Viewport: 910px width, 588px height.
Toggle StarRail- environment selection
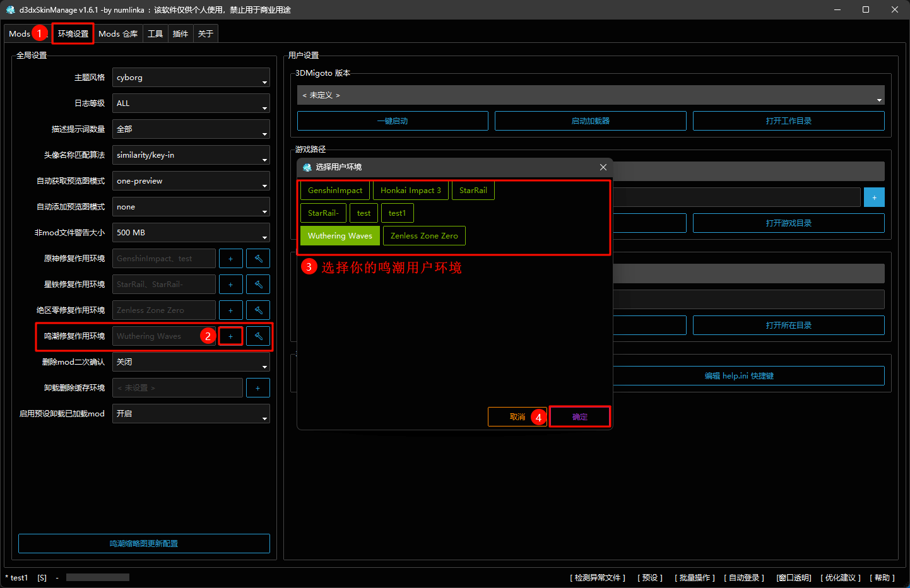(323, 213)
